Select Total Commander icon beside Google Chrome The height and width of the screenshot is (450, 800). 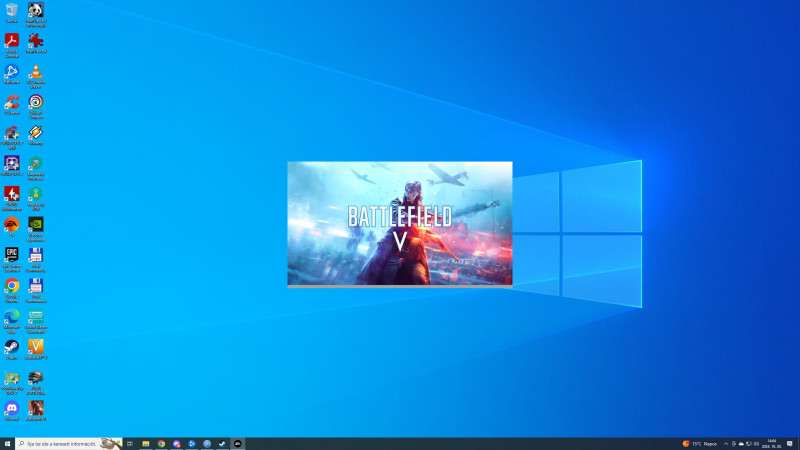click(x=36, y=290)
